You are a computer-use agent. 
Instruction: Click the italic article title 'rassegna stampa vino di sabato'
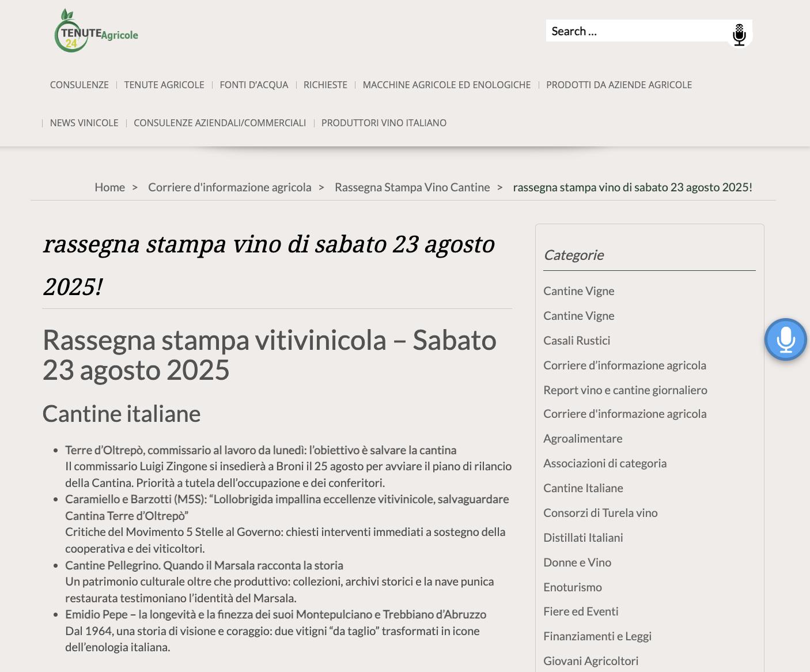(x=269, y=265)
